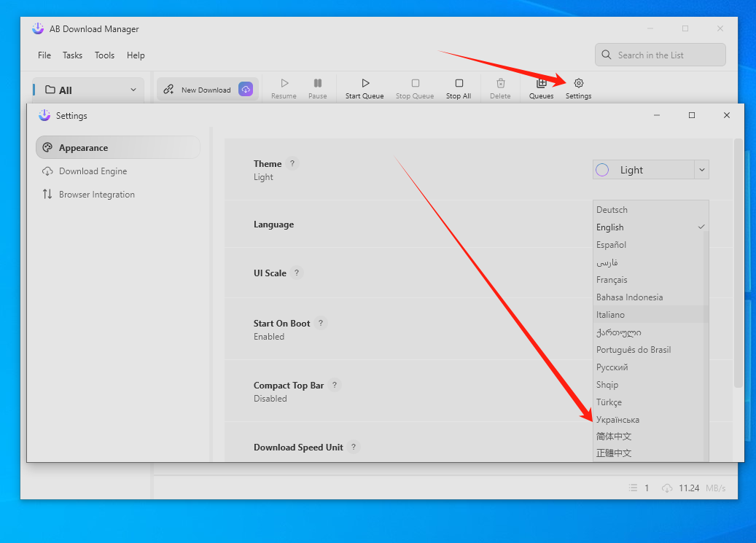Click the Start On Boot help icon
This screenshot has height=543, width=756.
click(321, 323)
